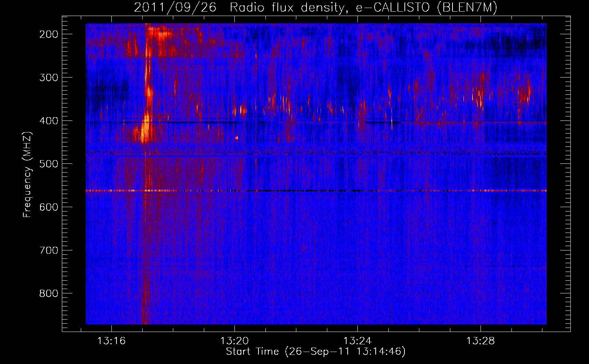589x364 pixels.
Task: Click the plot title "Radio flux density, e-CALLISTO (BLEN7M)"
Action: click(363, 7)
